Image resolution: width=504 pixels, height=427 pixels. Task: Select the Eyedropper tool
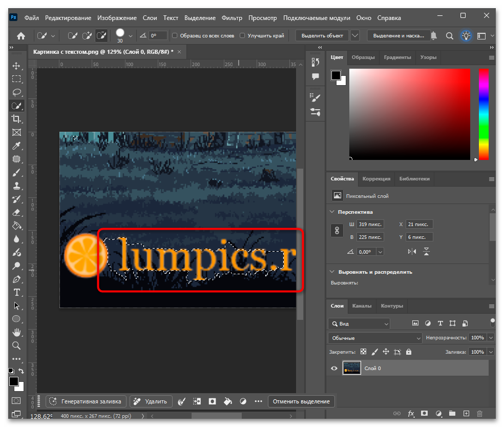point(16,146)
